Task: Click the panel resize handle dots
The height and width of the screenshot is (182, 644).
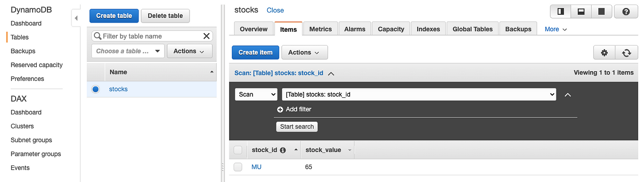Action: click(x=223, y=167)
